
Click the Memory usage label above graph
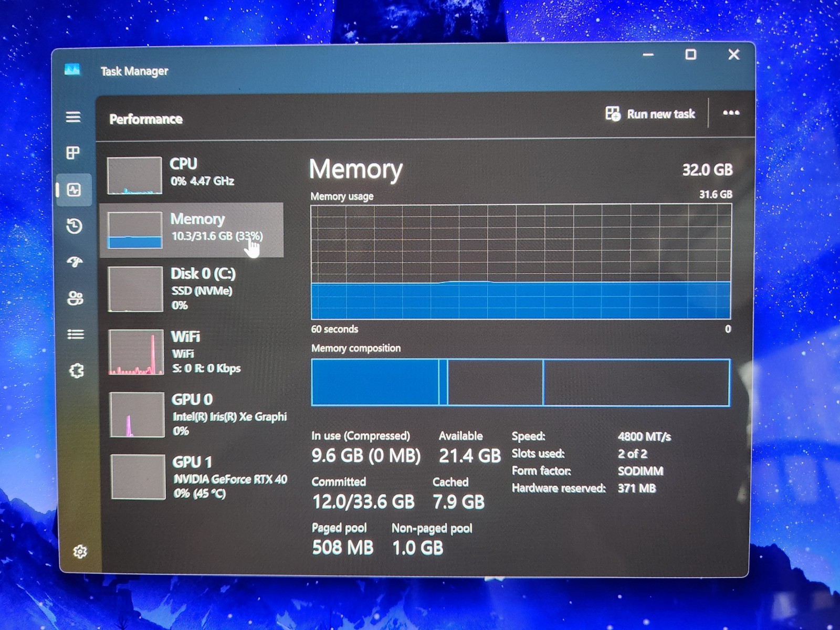tap(342, 196)
